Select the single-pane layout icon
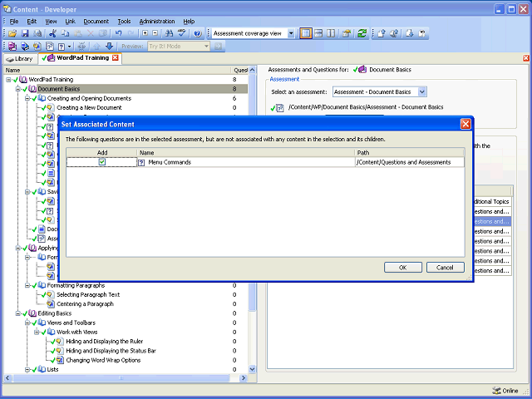This screenshot has width=532, height=399. tap(306, 33)
